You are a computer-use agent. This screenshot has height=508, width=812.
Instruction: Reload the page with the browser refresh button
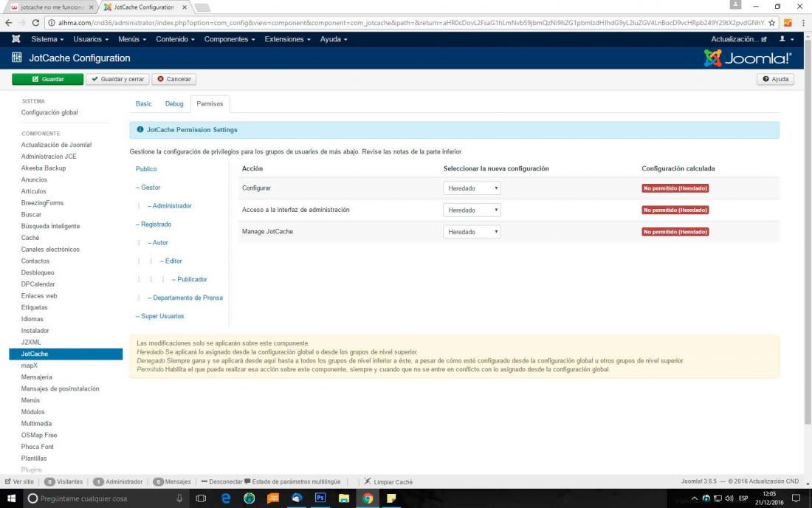point(35,23)
